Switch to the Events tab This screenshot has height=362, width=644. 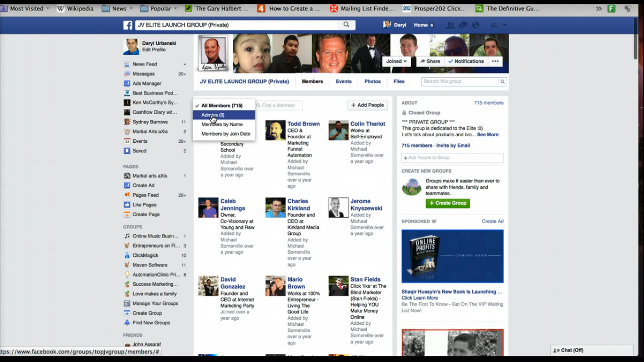coord(343,82)
